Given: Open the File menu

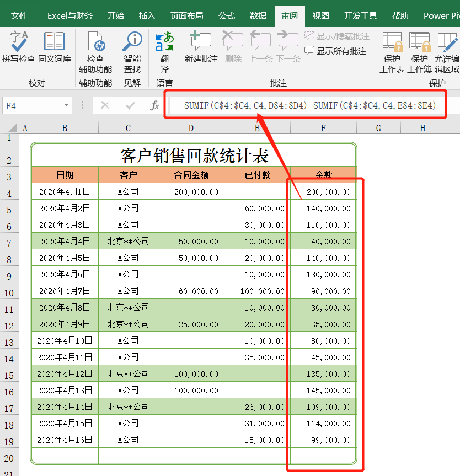Looking at the screenshot, I should (x=19, y=15).
